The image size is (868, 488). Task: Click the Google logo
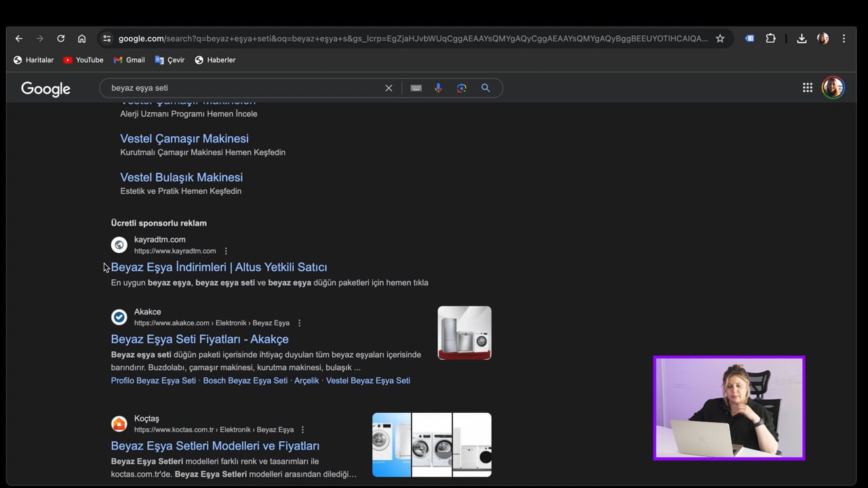coord(45,89)
